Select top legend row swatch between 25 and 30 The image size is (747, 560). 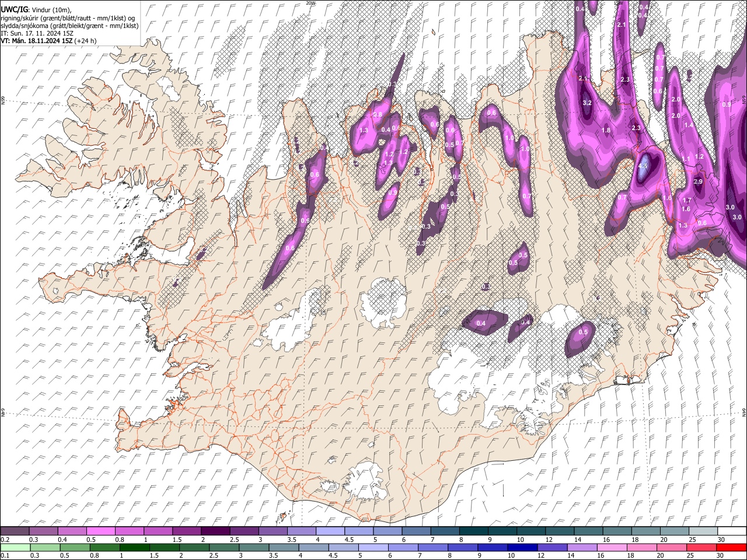(704, 531)
